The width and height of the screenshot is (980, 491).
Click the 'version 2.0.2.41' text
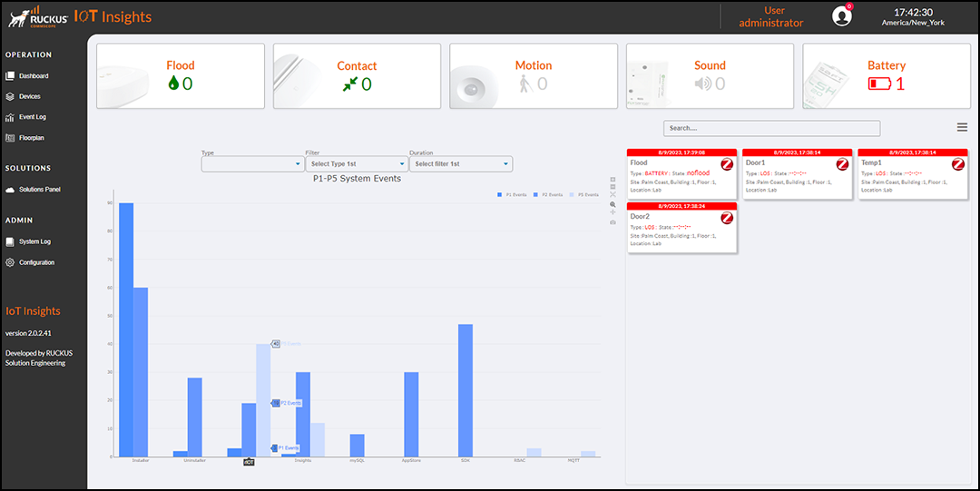tap(28, 333)
